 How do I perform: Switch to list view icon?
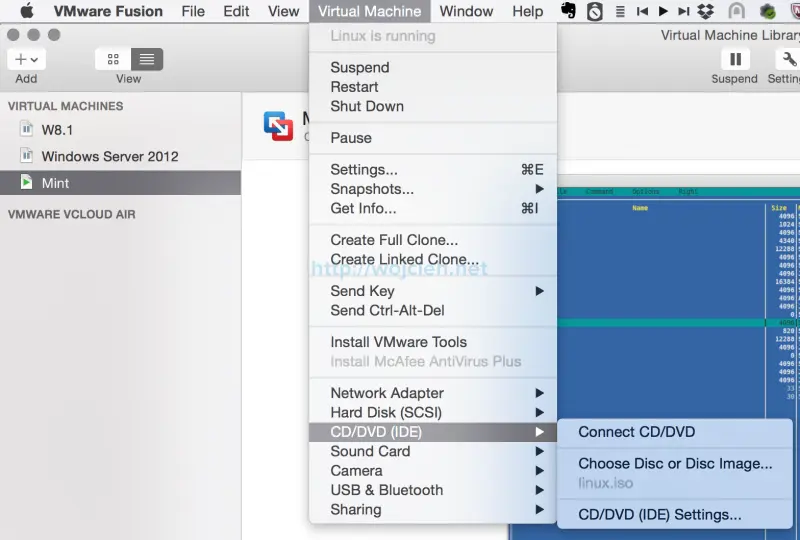[x=147, y=59]
